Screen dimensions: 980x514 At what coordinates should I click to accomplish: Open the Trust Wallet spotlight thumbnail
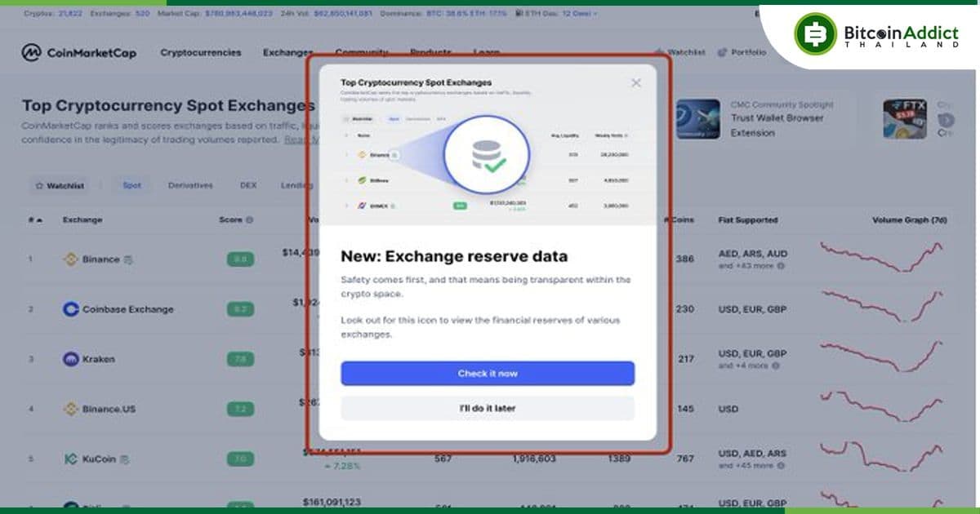[698, 119]
